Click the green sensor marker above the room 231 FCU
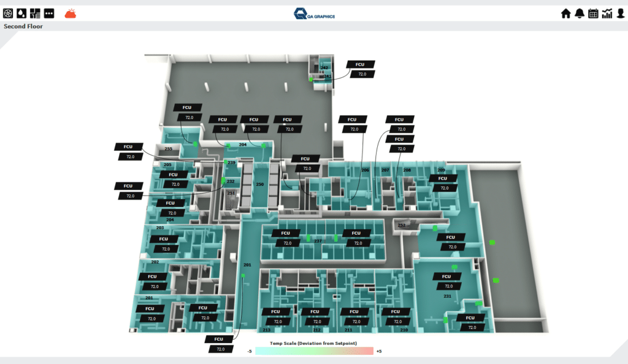The width and height of the screenshot is (628, 364). (454, 267)
